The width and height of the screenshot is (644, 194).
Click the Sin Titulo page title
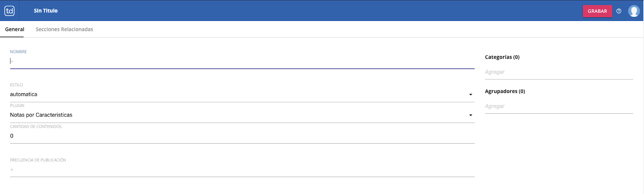click(45, 11)
